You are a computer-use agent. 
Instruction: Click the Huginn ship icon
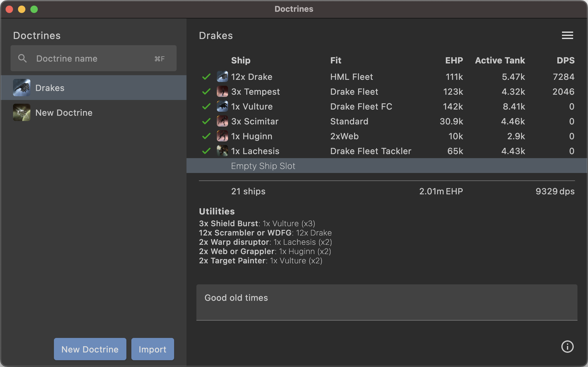(x=222, y=136)
